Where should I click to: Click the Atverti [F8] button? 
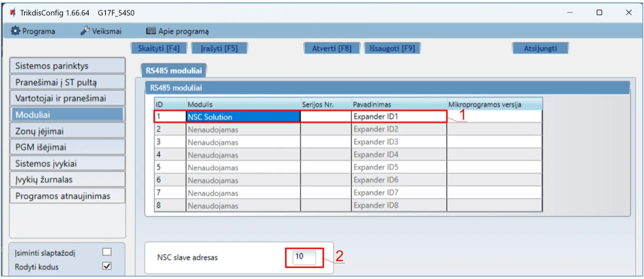point(332,48)
